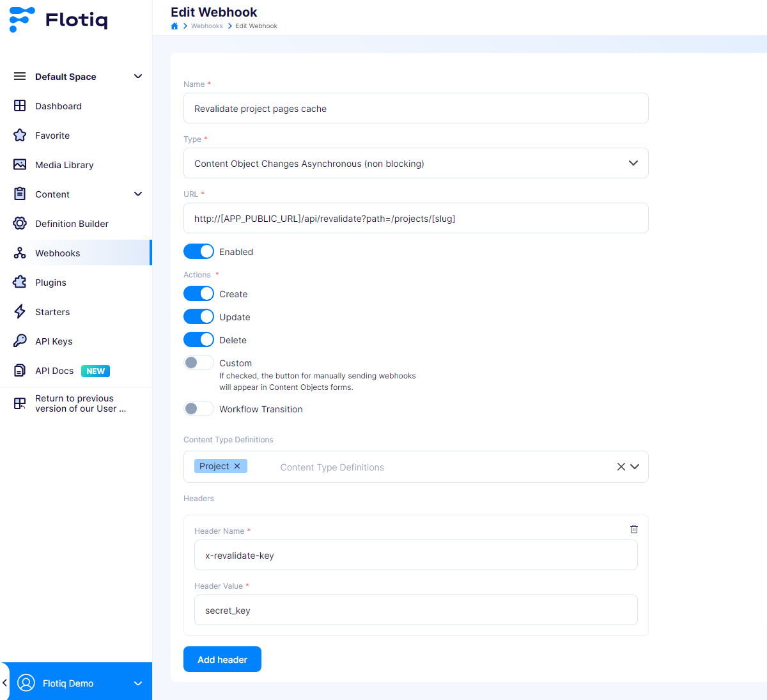Open API Docs
The image size is (767, 700).
click(x=76, y=370)
